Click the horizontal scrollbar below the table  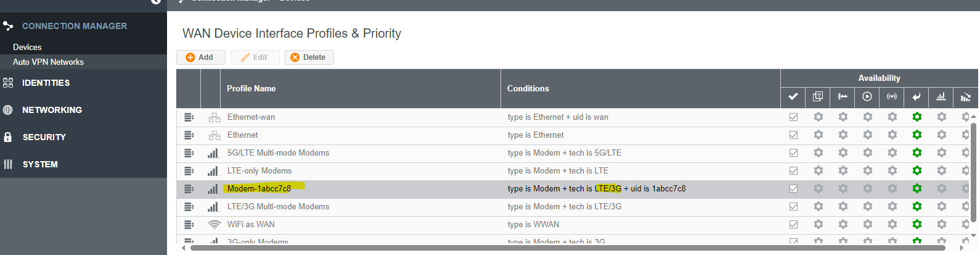click(567, 248)
